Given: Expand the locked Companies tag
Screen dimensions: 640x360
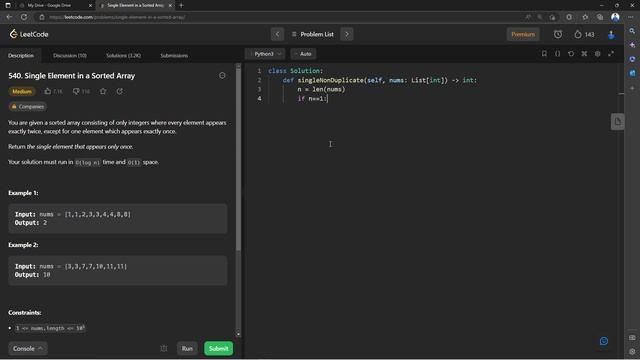Looking at the screenshot, I should [x=27, y=107].
